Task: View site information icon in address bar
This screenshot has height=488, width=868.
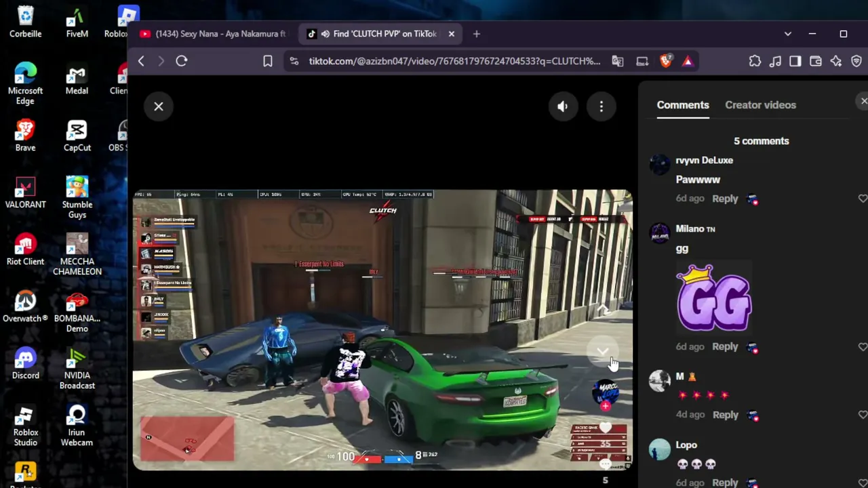Action: tap(294, 61)
